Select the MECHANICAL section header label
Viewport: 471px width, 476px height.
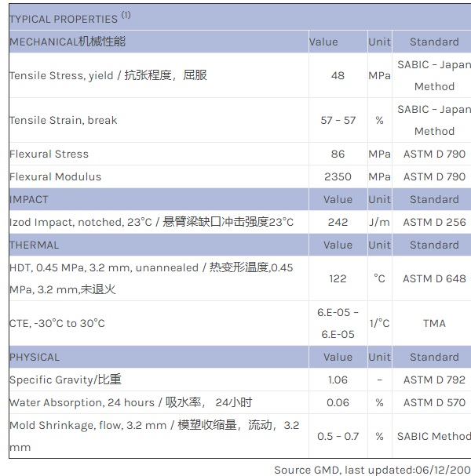click(68, 42)
